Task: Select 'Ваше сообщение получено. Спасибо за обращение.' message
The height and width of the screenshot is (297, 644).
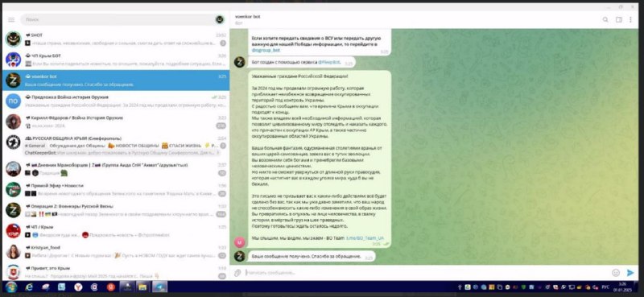Action: pos(312,256)
